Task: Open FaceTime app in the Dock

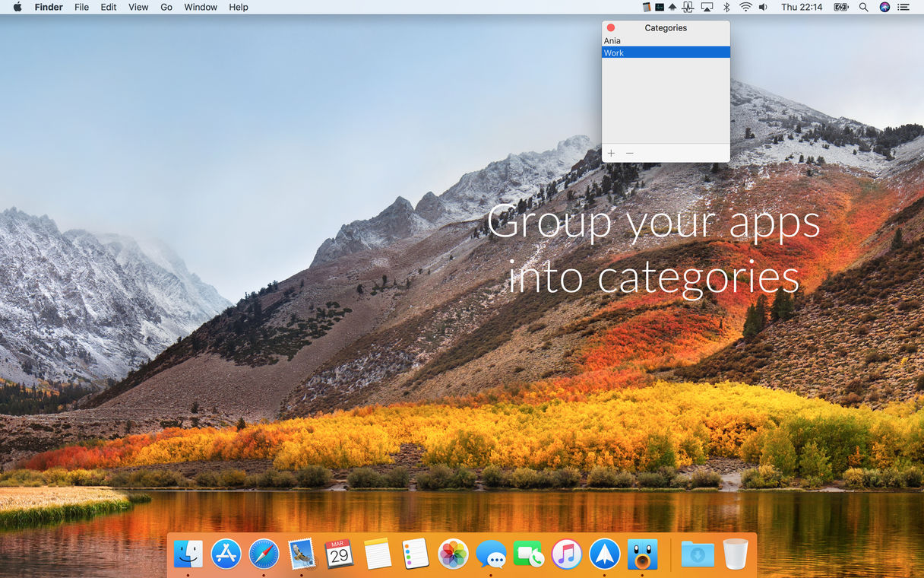Action: (529, 554)
